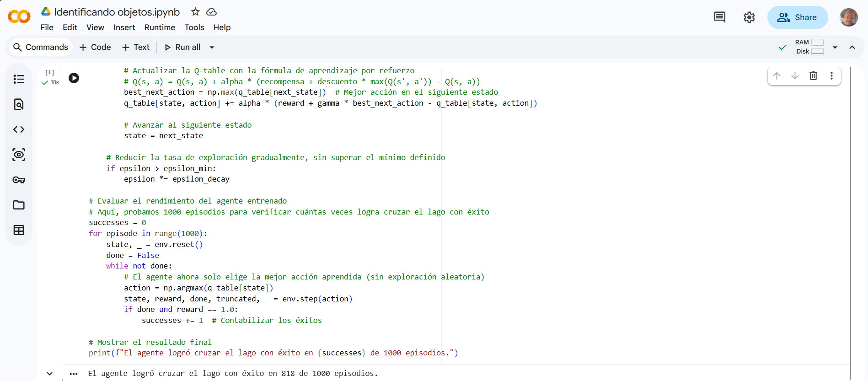868x381 pixels.
Task: Add a new Text cell
Action: [136, 47]
